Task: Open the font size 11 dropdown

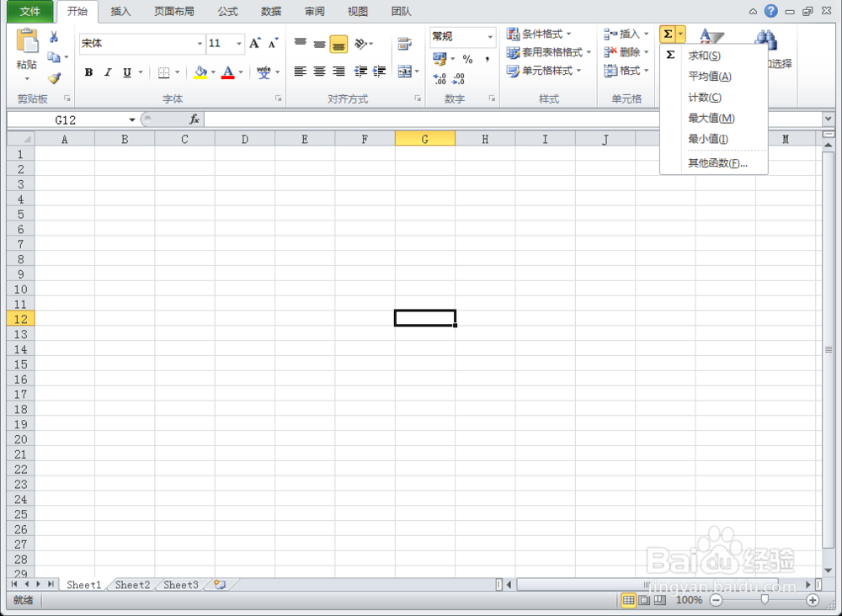Action: click(x=239, y=44)
